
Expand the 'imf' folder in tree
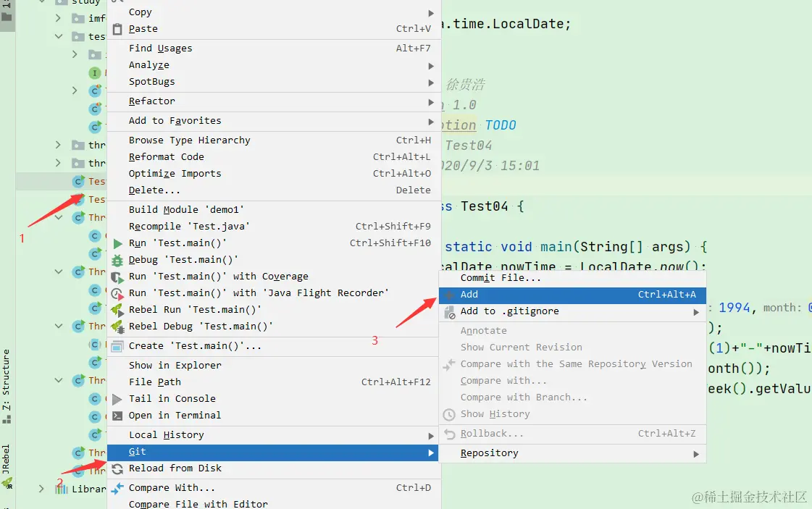click(x=58, y=18)
